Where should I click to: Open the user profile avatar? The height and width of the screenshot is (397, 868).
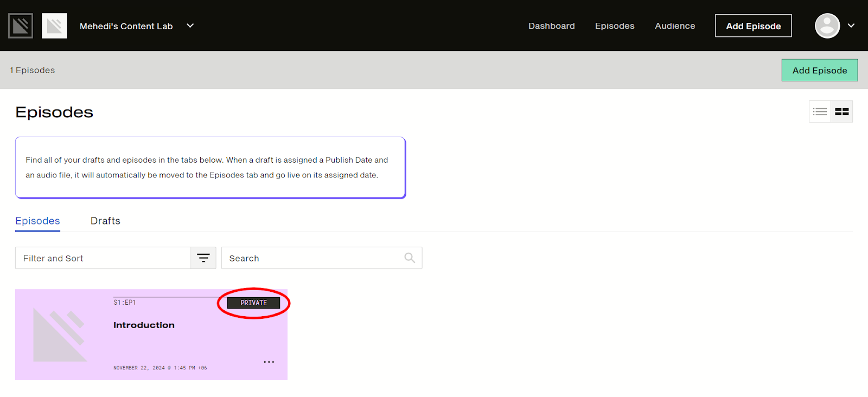827,25
